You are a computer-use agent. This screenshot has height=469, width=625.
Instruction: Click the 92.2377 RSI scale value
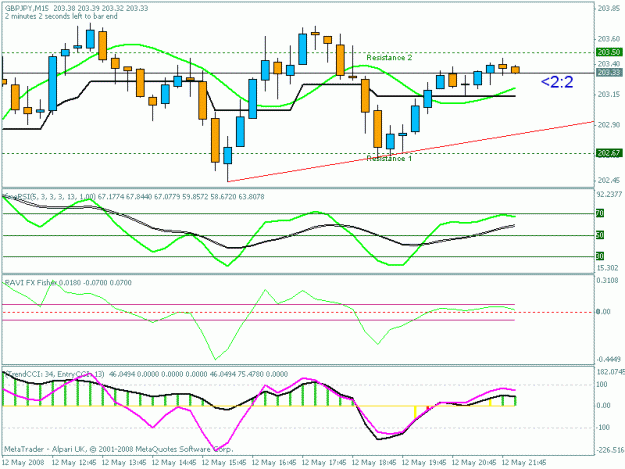pyautogui.click(x=609, y=194)
